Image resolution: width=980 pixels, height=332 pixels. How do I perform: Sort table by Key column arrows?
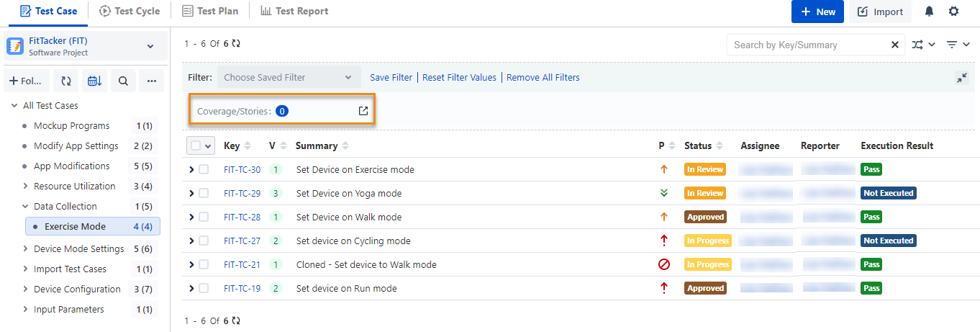pyautogui.click(x=248, y=145)
